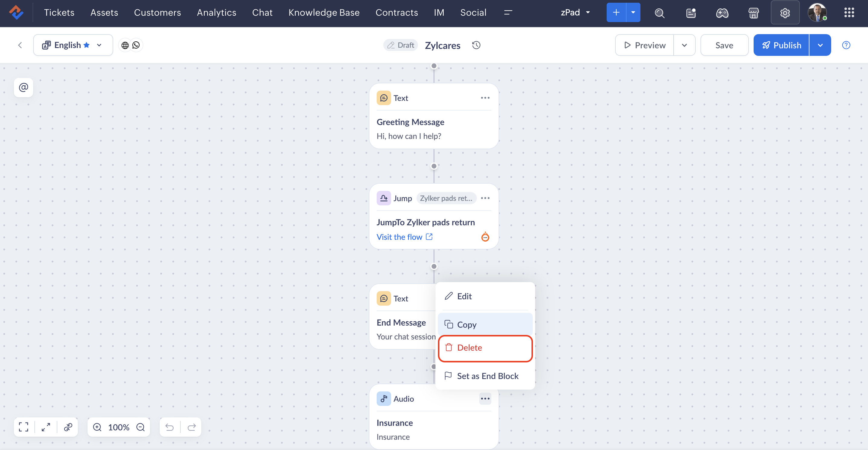Click the zoom out magnifier icon
This screenshot has height=450, width=868.
coord(141,427)
